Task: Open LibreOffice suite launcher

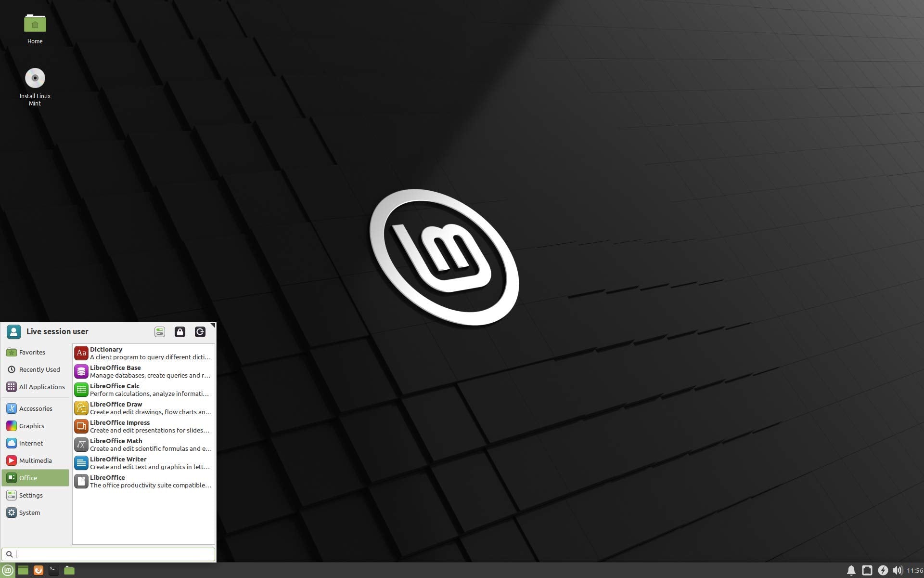Action: click(x=142, y=481)
